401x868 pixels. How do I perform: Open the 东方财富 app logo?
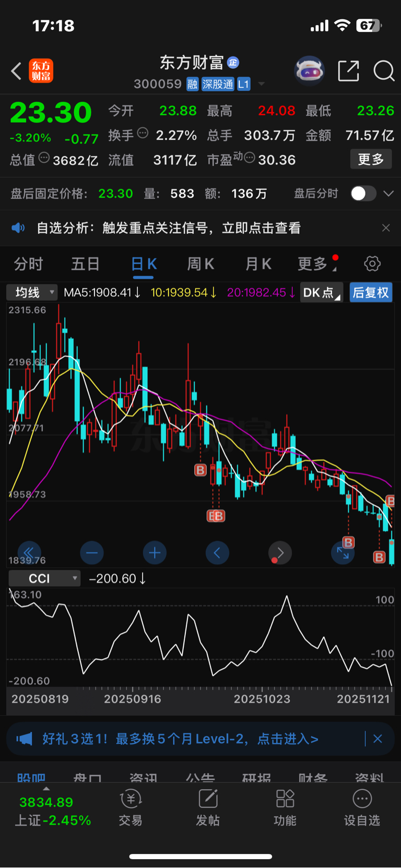click(x=41, y=71)
